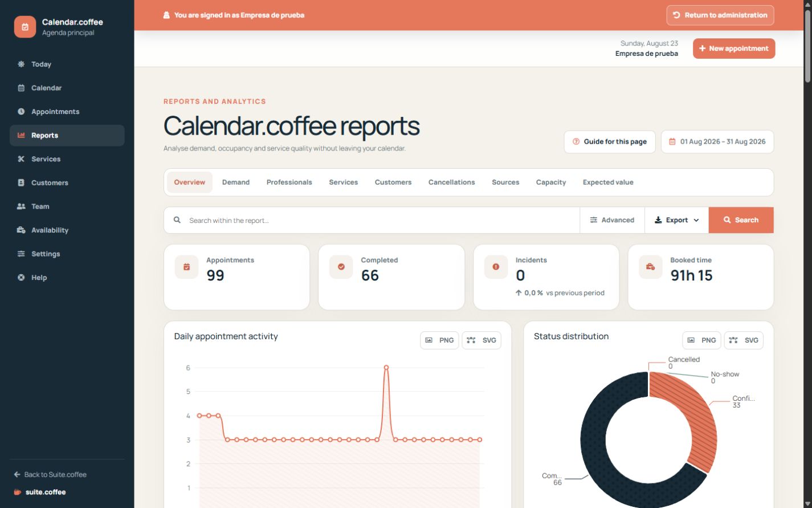Viewport: 812px width, 508px height.
Task: Click the '66' value in Completed card
Action: click(x=370, y=275)
